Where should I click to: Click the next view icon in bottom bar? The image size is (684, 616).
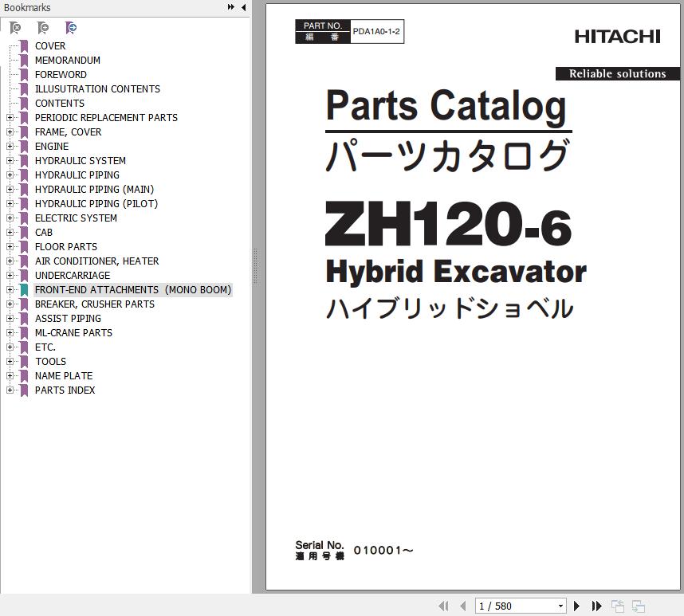point(639,606)
